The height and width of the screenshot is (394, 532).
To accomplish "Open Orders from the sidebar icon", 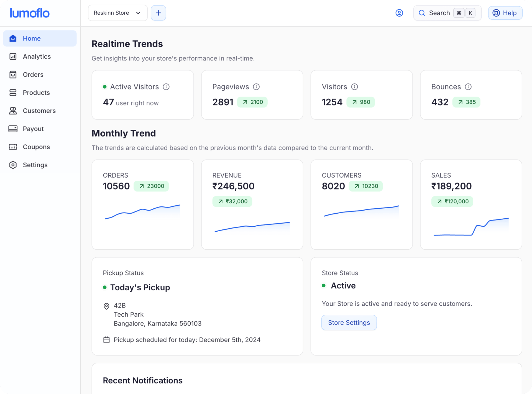I will pos(13,75).
